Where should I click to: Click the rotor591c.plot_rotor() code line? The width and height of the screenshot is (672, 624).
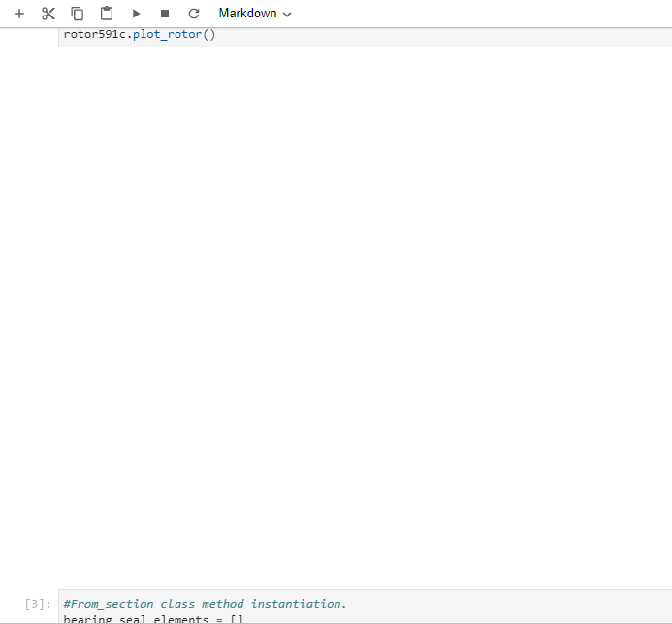pyautogui.click(x=140, y=34)
